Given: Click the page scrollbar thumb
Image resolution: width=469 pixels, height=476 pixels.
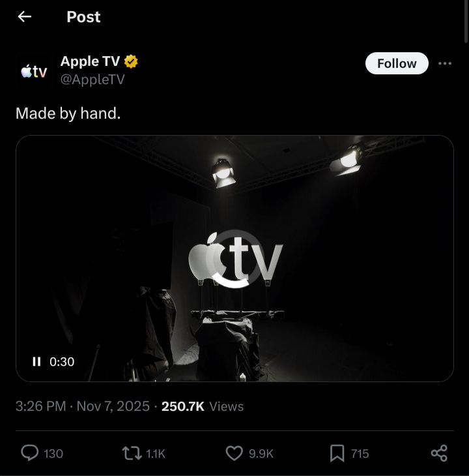Looking at the screenshot, I should tap(466, 22).
